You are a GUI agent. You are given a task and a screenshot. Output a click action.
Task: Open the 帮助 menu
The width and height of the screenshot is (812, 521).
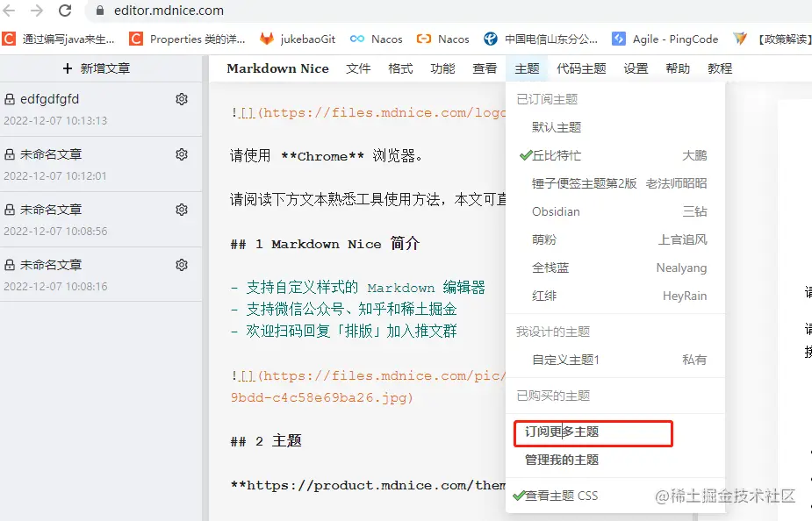(678, 68)
